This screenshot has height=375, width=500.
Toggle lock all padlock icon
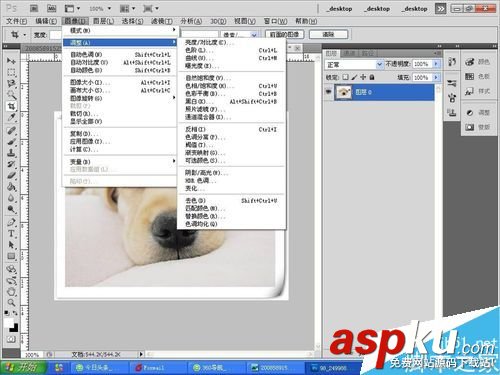click(372, 77)
